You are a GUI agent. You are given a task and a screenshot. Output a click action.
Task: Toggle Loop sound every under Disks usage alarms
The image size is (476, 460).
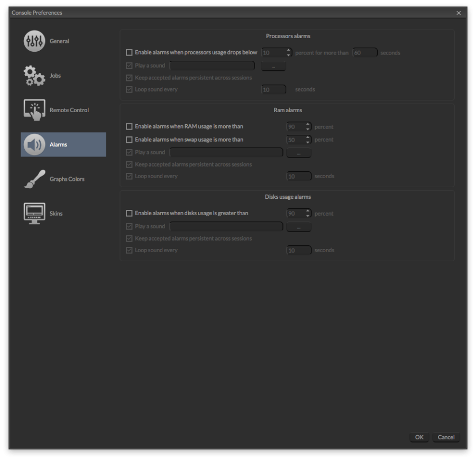(x=129, y=250)
